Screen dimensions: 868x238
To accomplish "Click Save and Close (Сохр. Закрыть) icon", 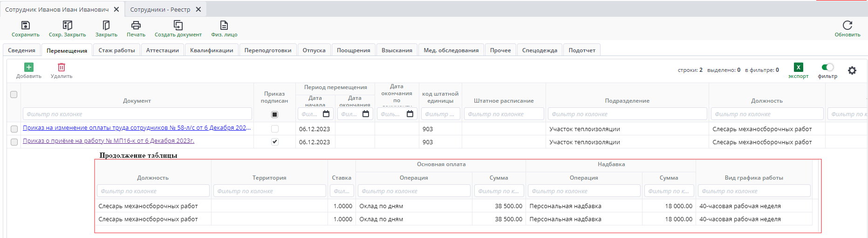I will tap(68, 26).
